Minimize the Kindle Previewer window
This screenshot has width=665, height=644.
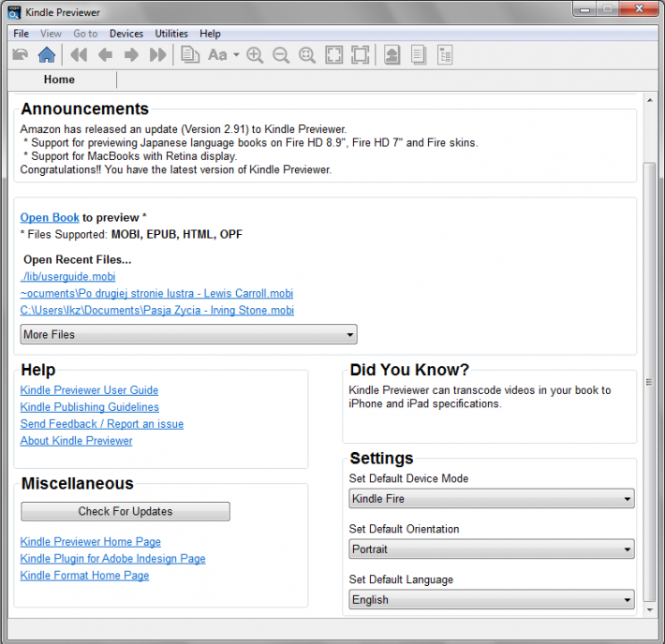(584, 9)
